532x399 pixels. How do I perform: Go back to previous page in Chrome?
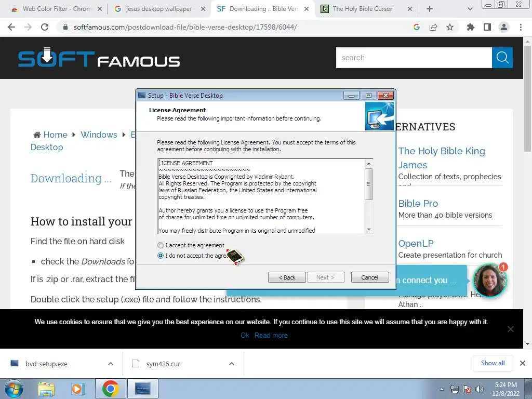(11, 27)
